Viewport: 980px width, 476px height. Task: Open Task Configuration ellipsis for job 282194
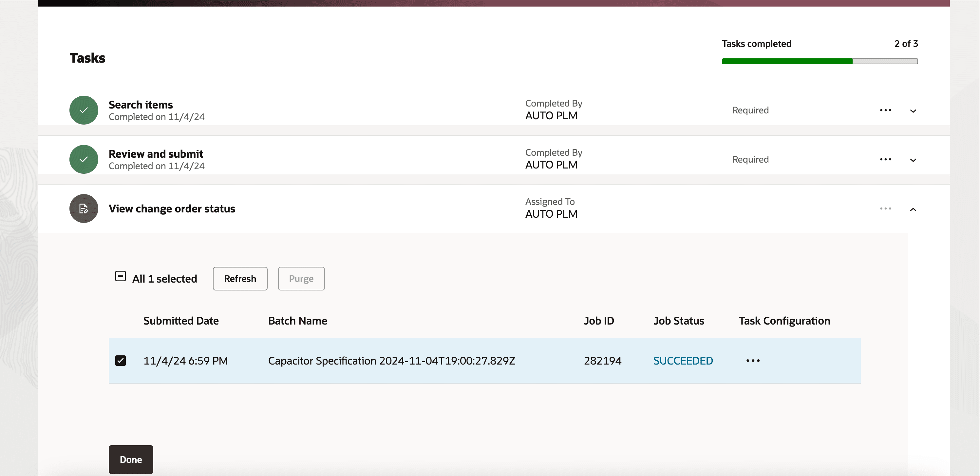pos(752,361)
